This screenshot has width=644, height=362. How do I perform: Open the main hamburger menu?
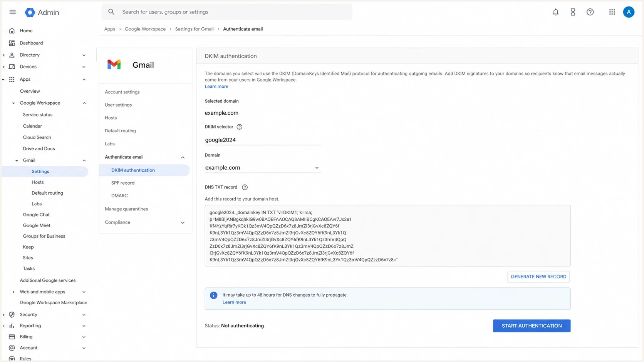click(12, 12)
